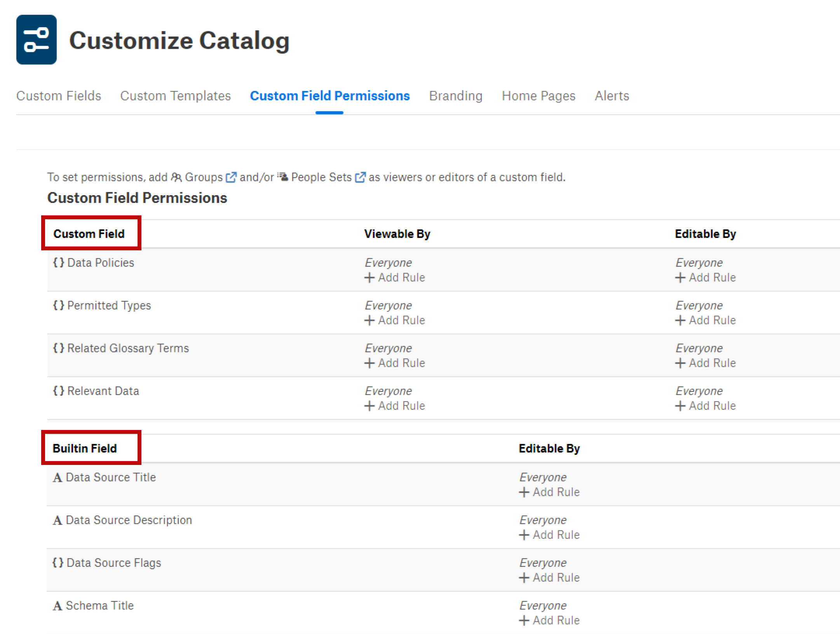
Task: Add a Viewable By rule for Related Glossary Terms
Action: point(395,363)
